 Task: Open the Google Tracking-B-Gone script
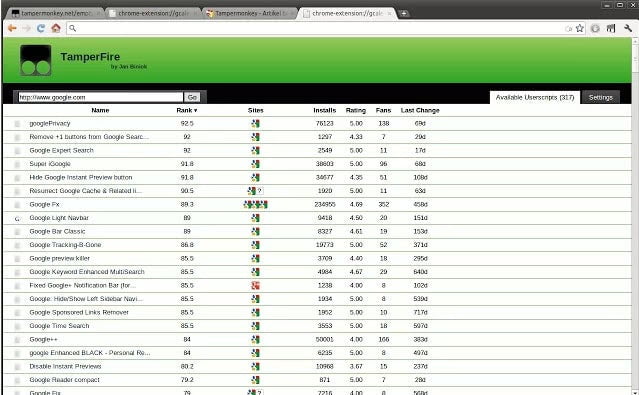[x=65, y=245]
